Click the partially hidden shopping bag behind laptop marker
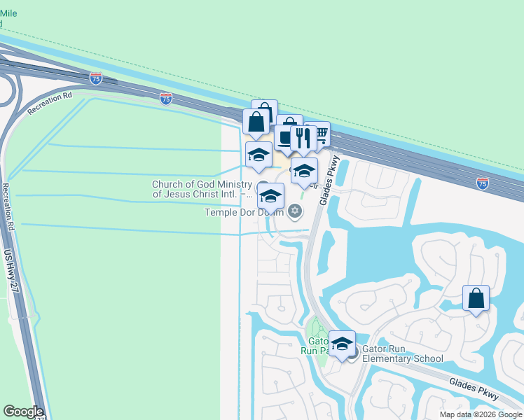524x420 pixels. click(x=290, y=120)
